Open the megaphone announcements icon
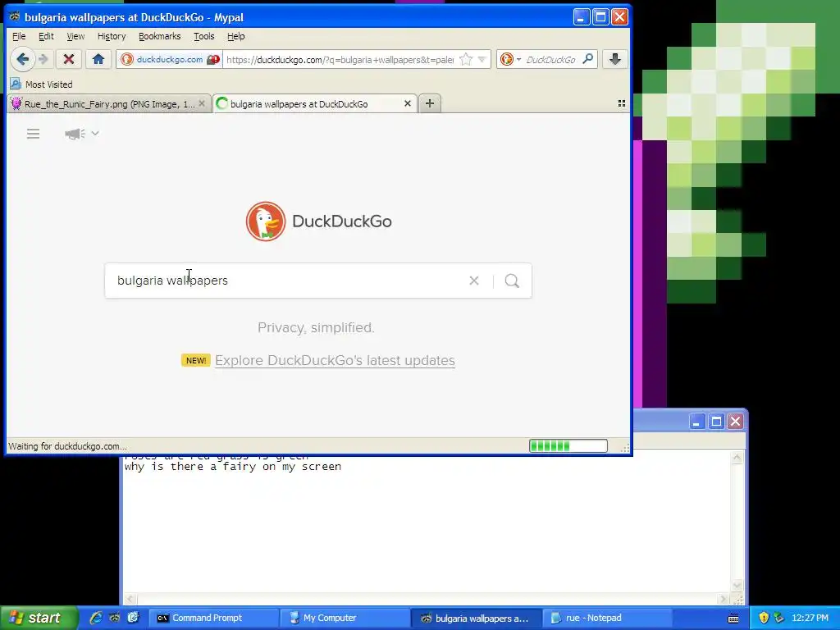The image size is (840, 630). (x=75, y=134)
